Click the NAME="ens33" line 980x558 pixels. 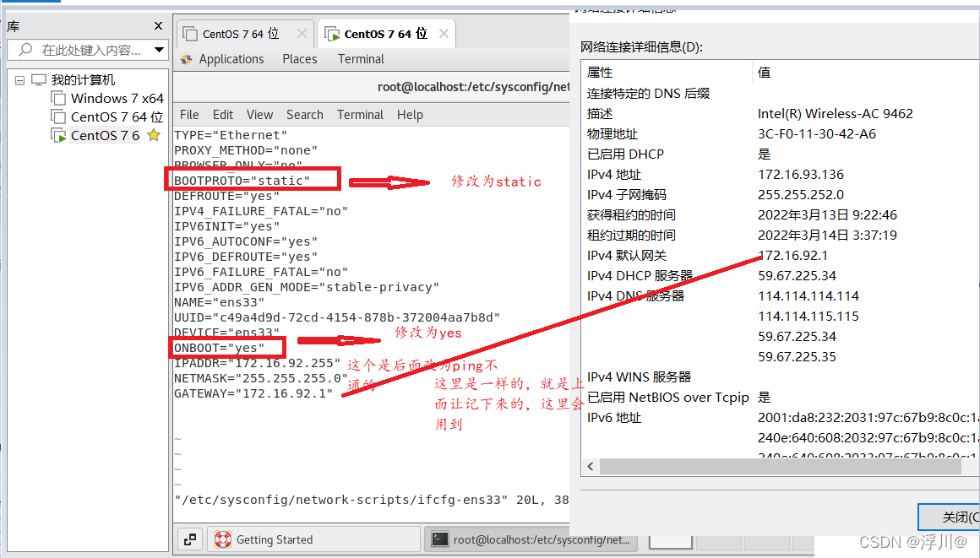click(x=219, y=302)
